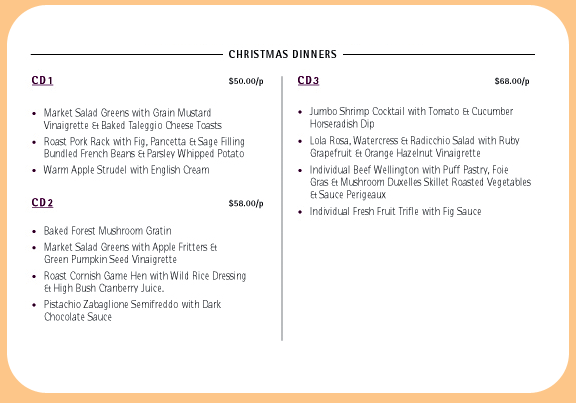
Task: Click the Market Salad Greens with Grain Mustard item
Action: coord(133,119)
